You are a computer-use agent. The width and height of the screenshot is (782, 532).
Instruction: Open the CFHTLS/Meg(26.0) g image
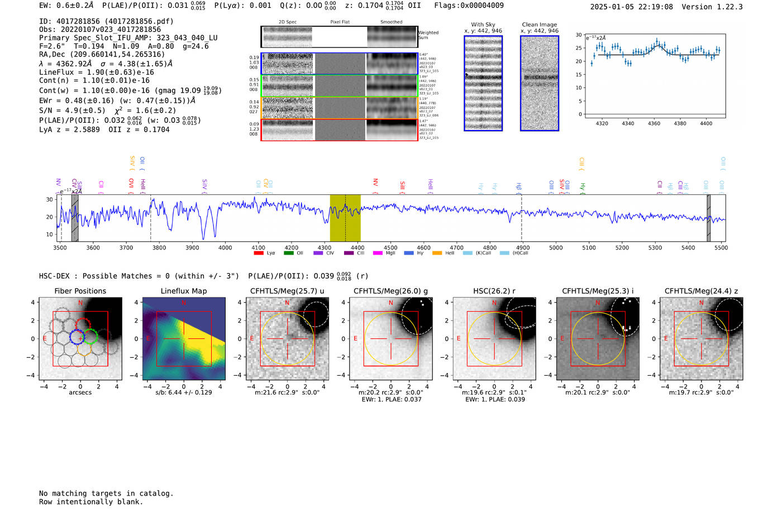pos(390,339)
